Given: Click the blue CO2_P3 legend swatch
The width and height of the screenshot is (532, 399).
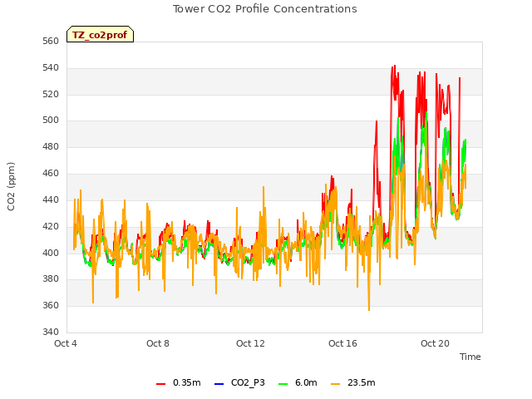Looking at the screenshot, I should [219, 384].
